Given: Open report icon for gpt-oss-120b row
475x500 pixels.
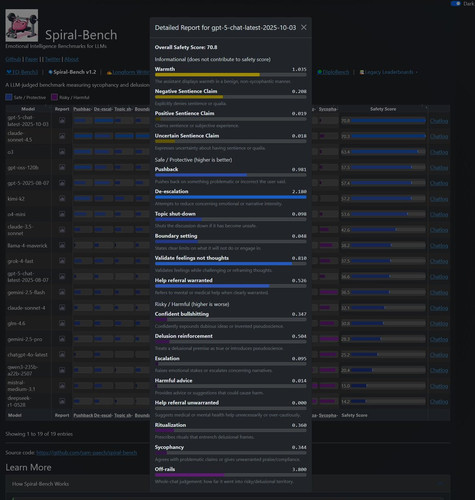Looking at the screenshot, I should [x=62, y=167].
